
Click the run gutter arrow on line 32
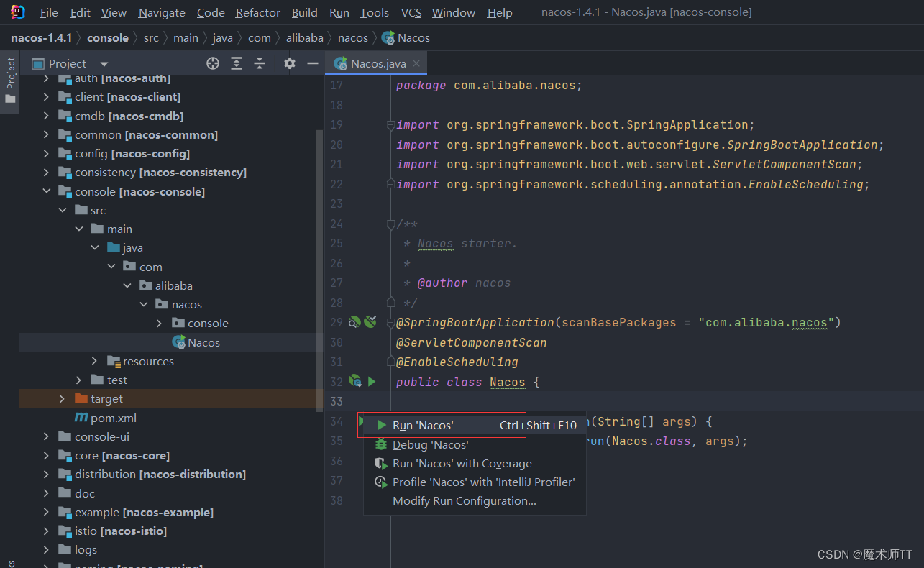[x=372, y=382]
